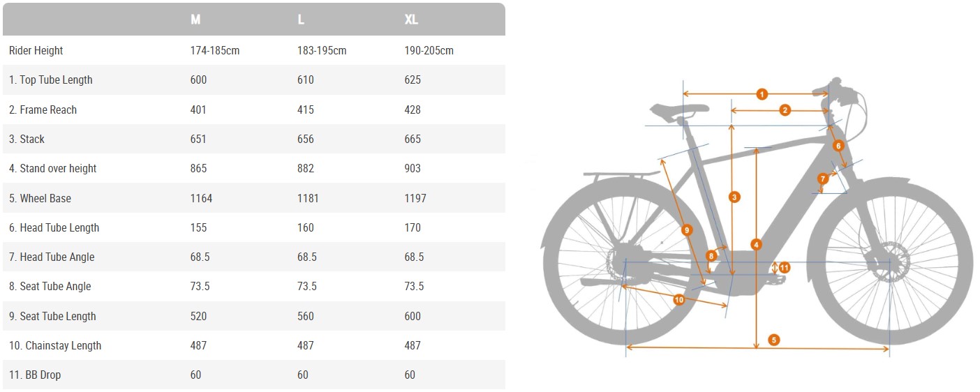Click the orange number 1 marker on diagram
The height and width of the screenshot is (392, 980).
[x=762, y=93]
